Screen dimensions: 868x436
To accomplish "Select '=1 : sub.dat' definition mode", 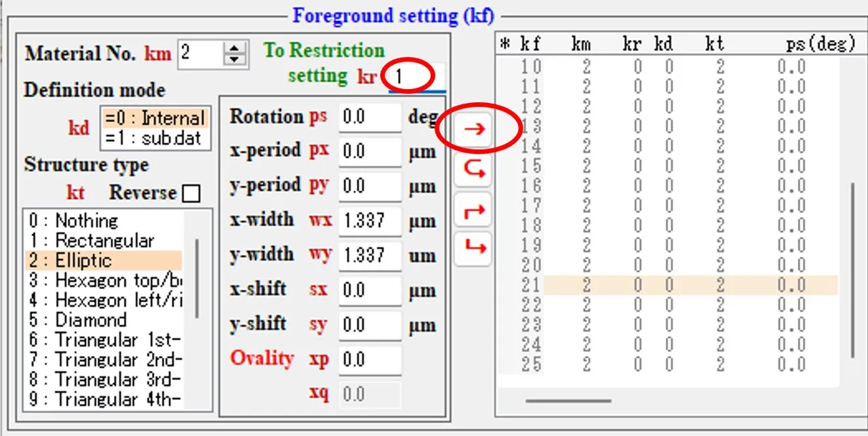I will click(x=155, y=138).
